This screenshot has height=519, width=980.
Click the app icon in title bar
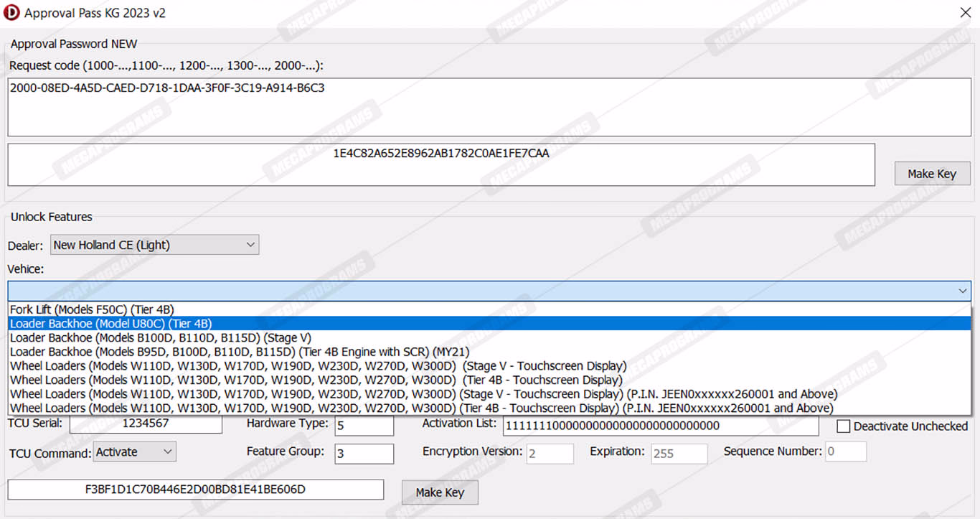pos(11,13)
